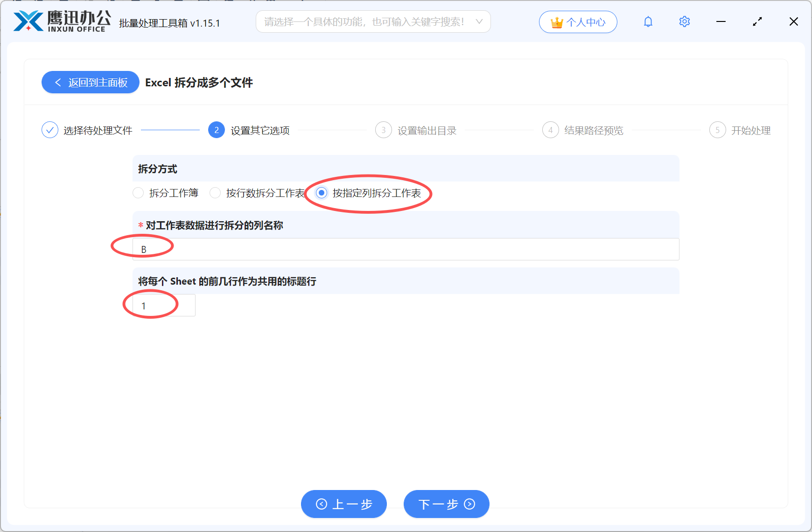Select the 按行数拆分工作表 radio option
812x532 pixels.
pos(215,193)
